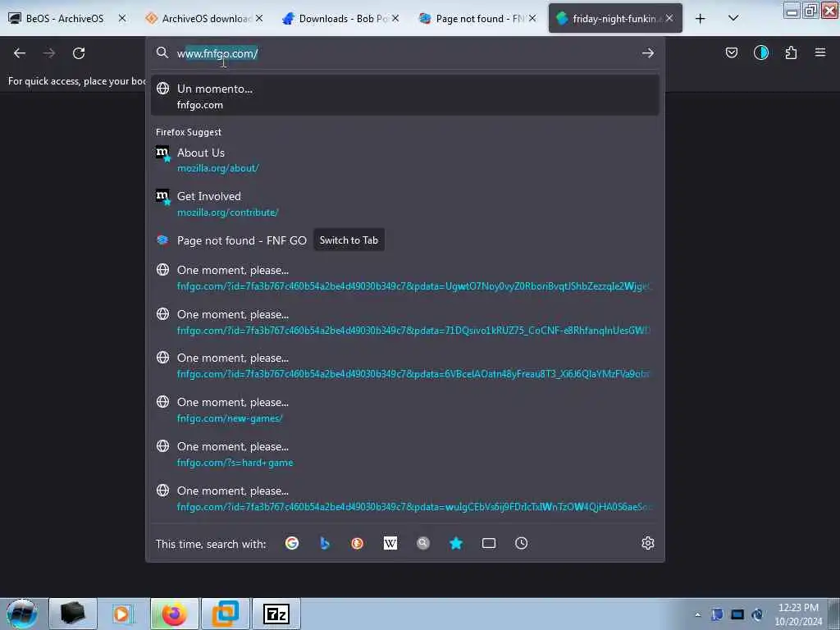
Task: Click the Firefox taskbar icon
Action: click(174, 614)
